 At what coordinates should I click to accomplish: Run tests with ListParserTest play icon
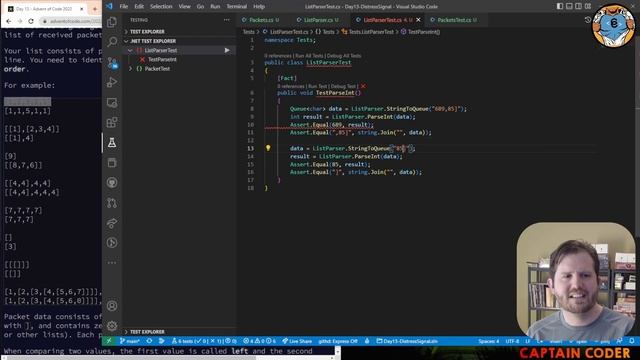[x=227, y=50]
